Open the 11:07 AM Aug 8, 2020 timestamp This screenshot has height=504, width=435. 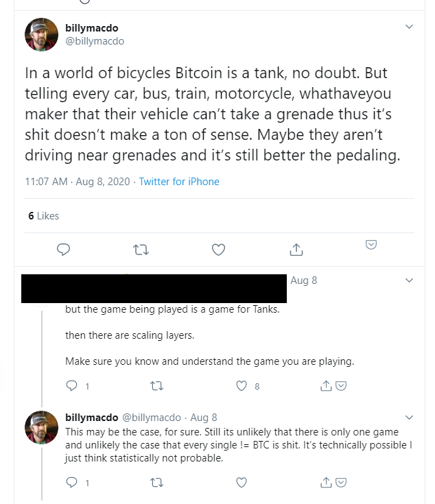(x=78, y=182)
